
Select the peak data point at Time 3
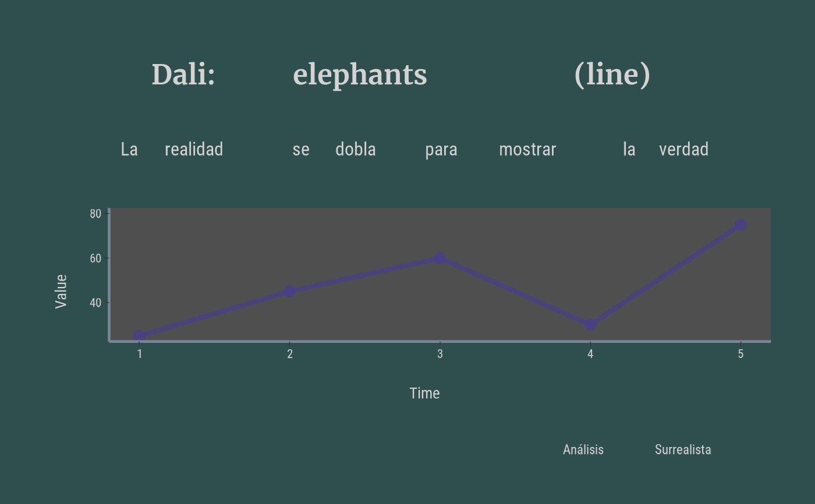(440, 258)
